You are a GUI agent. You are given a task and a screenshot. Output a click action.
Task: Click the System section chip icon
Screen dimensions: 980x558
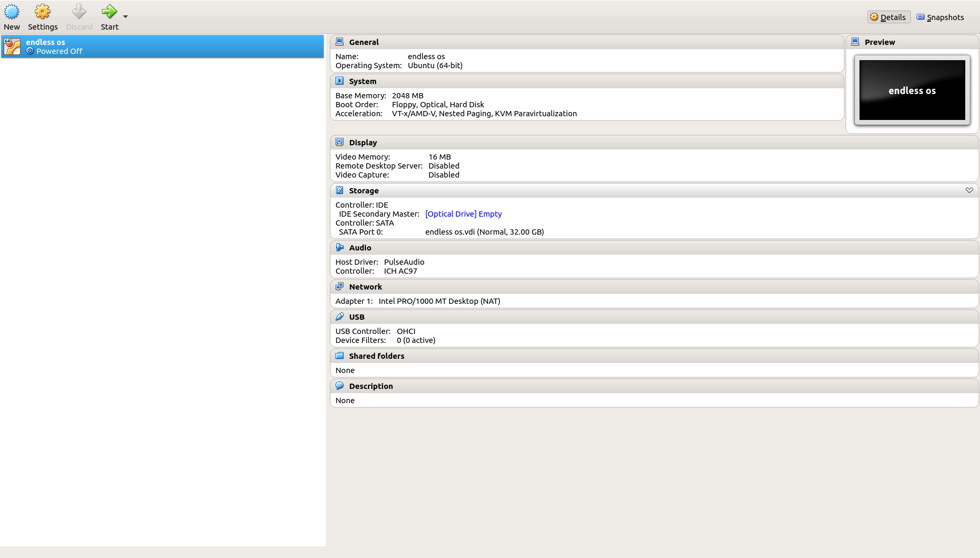point(340,81)
